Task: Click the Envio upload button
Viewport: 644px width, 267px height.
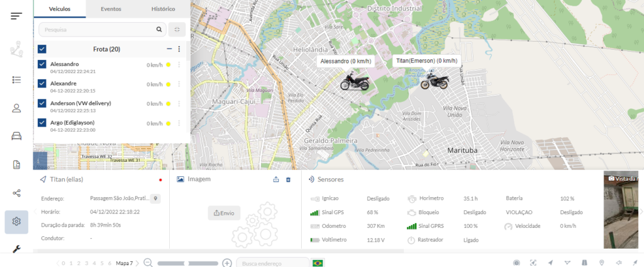Action: [224, 213]
